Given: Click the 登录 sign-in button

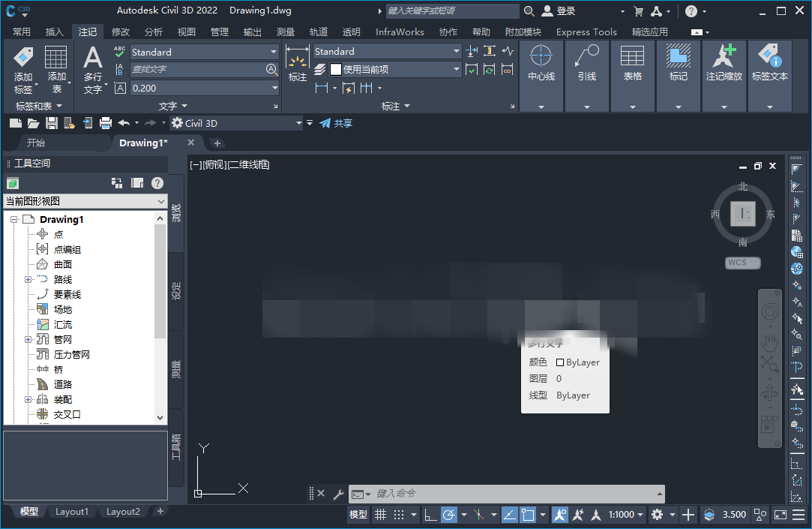Looking at the screenshot, I should click(559, 11).
